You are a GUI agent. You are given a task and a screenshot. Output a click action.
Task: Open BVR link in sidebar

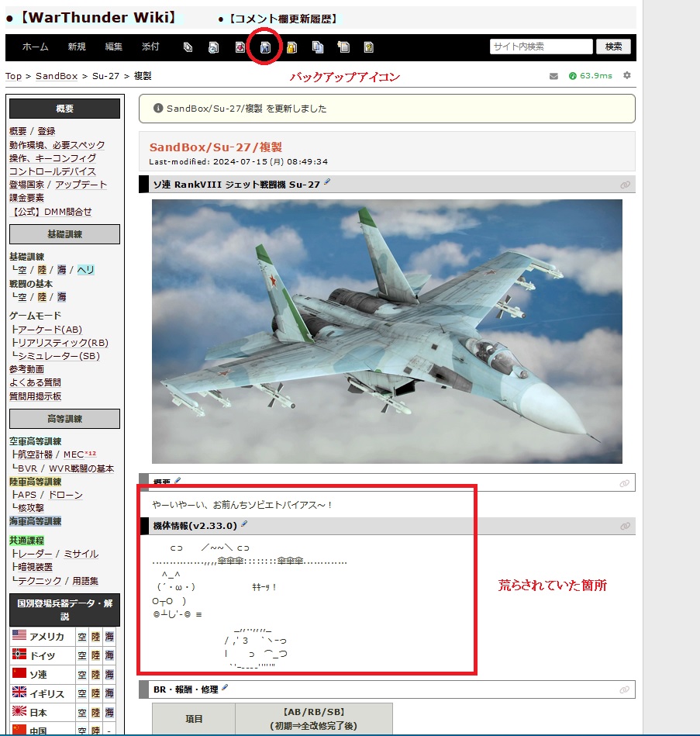pyautogui.click(x=27, y=468)
